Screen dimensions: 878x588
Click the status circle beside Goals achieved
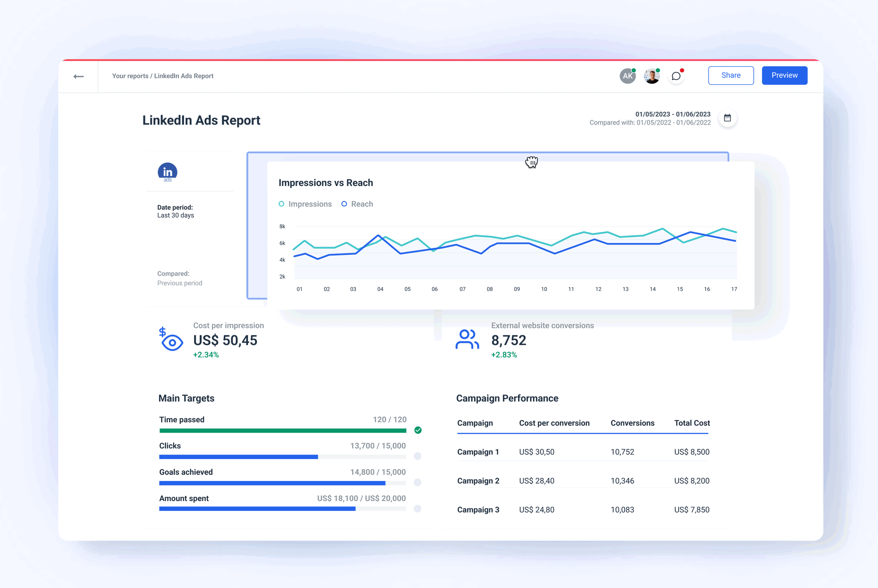tap(417, 483)
